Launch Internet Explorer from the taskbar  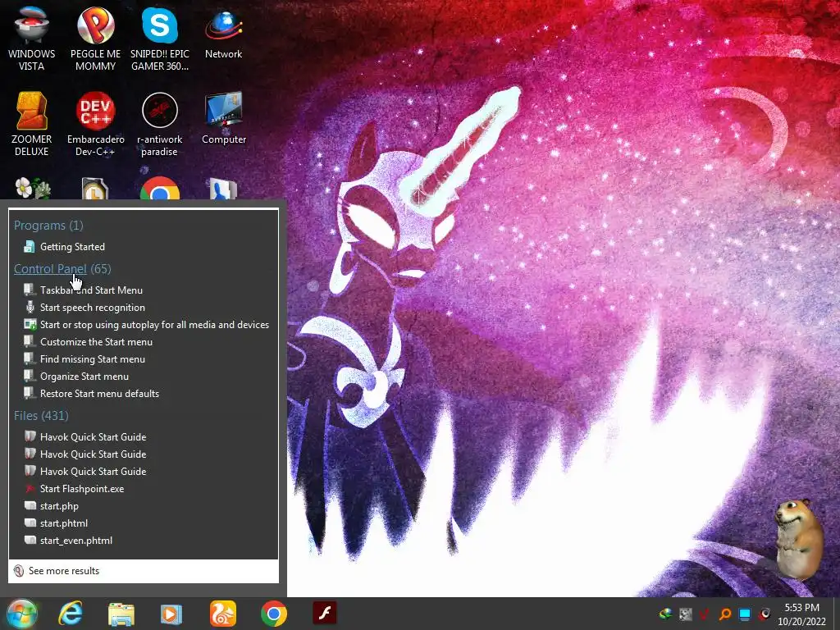pyautogui.click(x=71, y=614)
